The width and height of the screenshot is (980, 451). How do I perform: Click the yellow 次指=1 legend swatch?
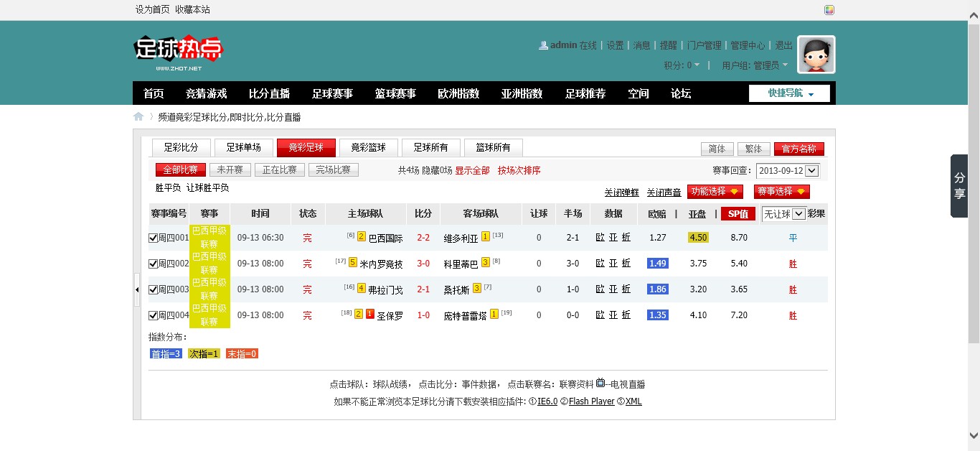coord(204,353)
